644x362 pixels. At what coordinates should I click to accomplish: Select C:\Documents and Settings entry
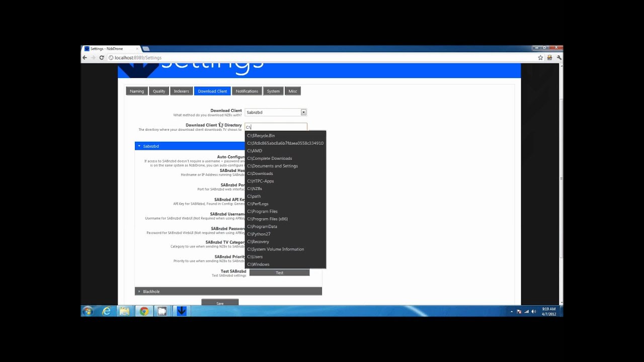(285, 166)
